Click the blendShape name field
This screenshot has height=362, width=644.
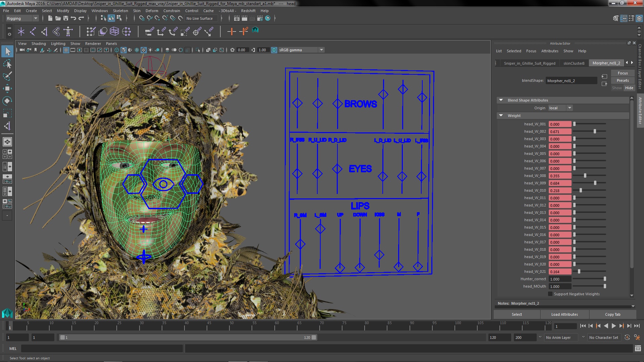(571, 80)
